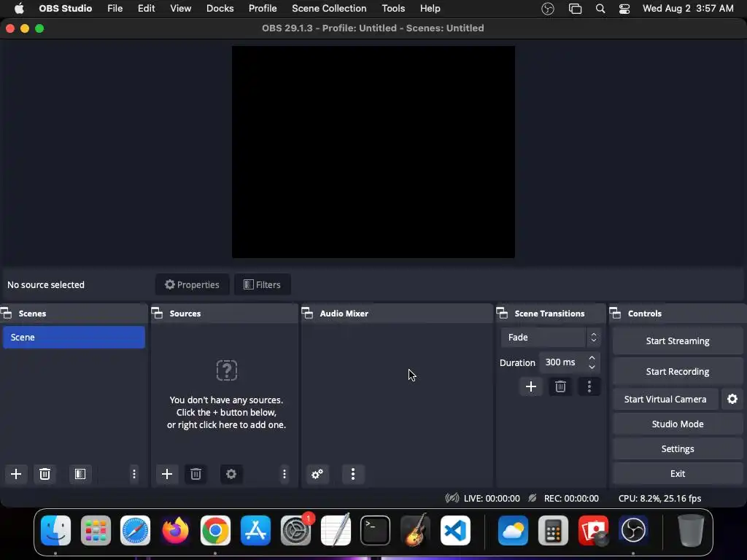Open advanced audio properties gears icon
This screenshot has height=560, width=747.
[317, 474]
